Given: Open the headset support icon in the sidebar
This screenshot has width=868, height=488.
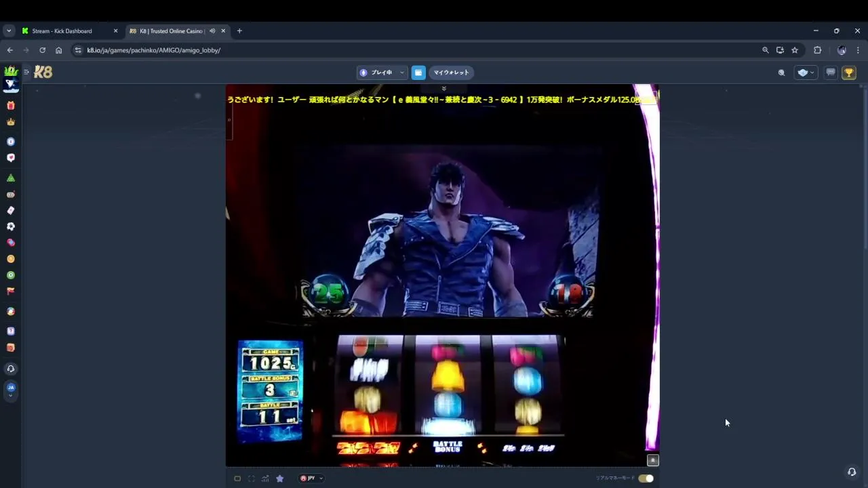Looking at the screenshot, I should click(x=10, y=369).
